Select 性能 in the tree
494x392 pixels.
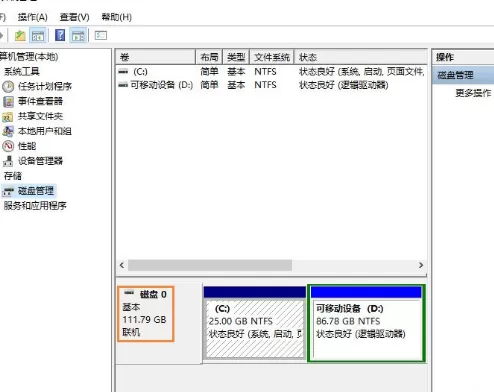point(27,146)
